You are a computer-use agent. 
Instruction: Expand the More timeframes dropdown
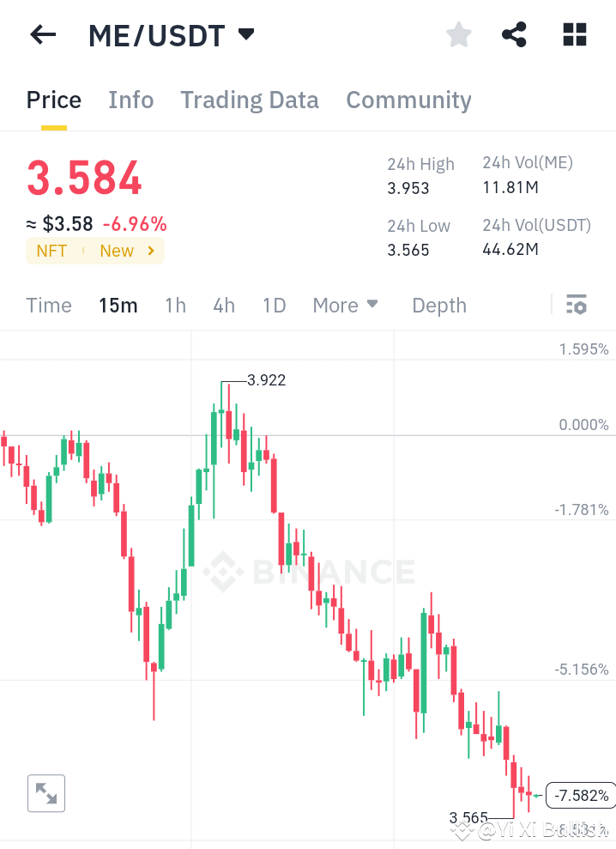[345, 305]
